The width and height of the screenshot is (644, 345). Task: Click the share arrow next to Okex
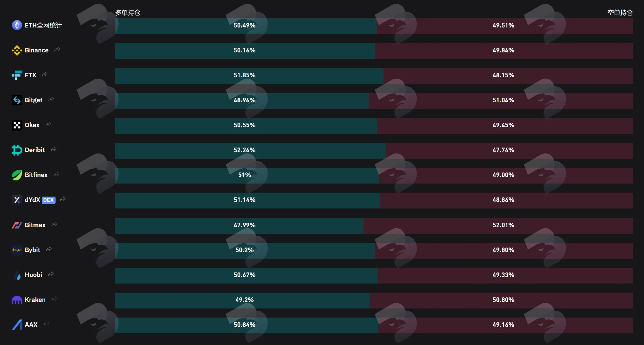click(x=48, y=124)
